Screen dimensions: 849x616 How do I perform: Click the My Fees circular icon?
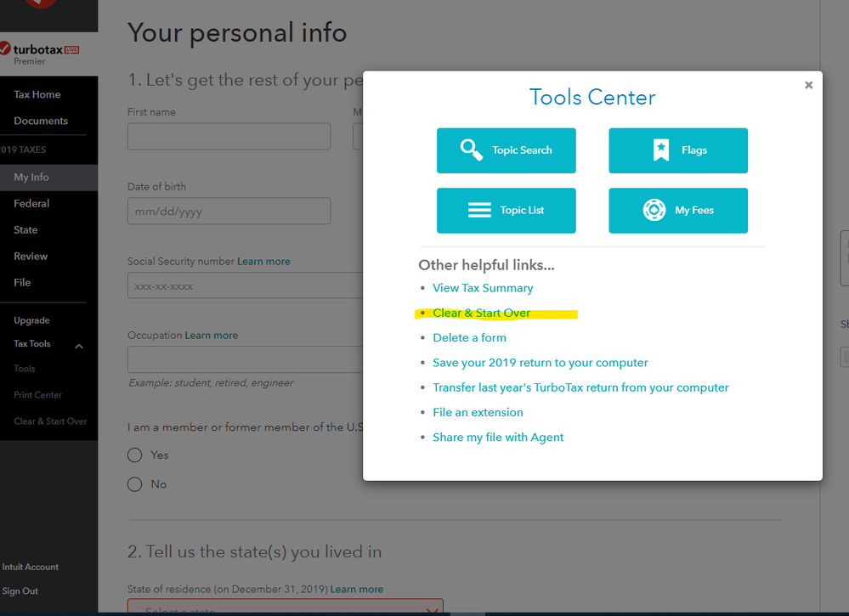[x=654, y=210]
